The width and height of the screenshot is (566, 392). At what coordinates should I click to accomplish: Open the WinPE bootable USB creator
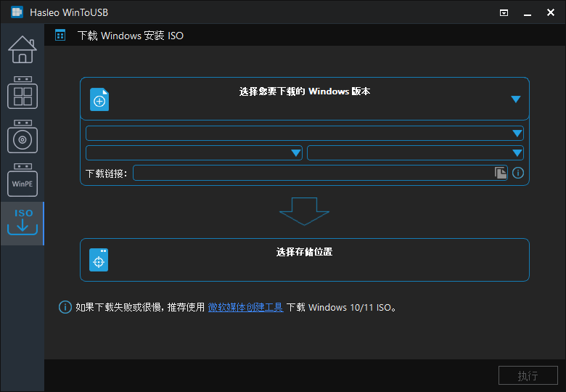(22, 180)
